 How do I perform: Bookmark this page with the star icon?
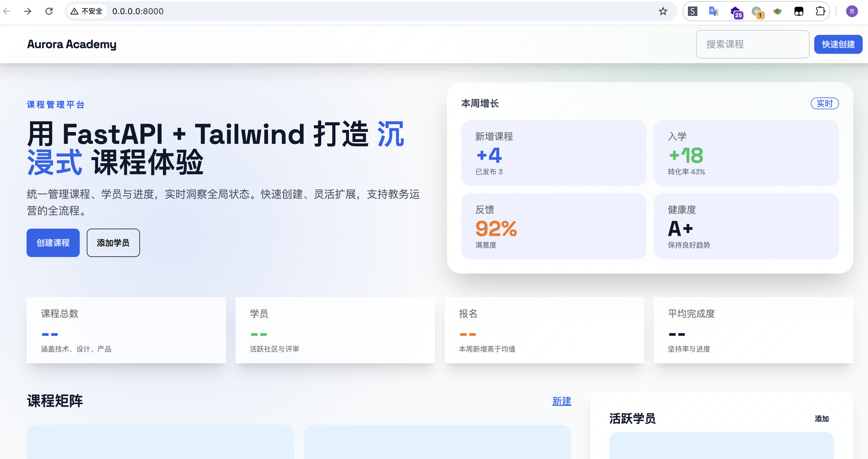(x=663, y=11)
